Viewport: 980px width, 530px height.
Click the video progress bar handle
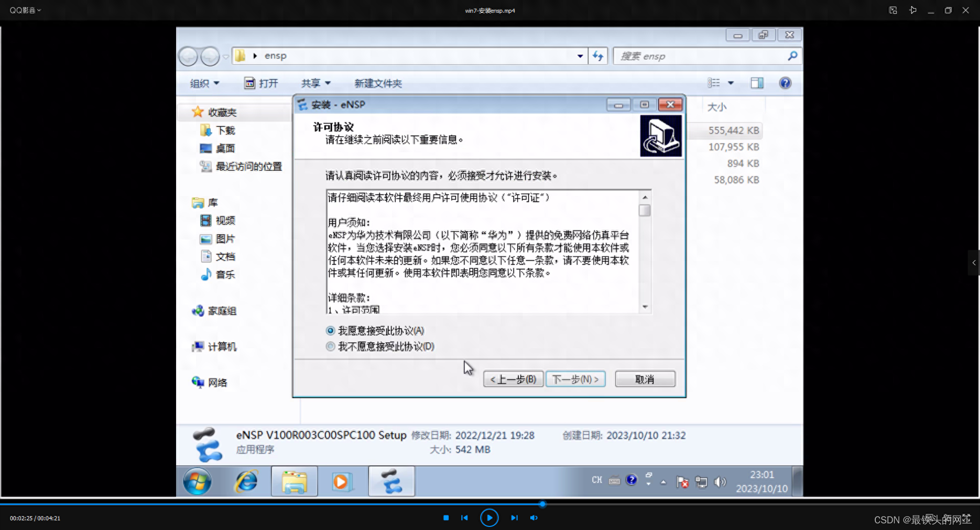pos(542,504)
